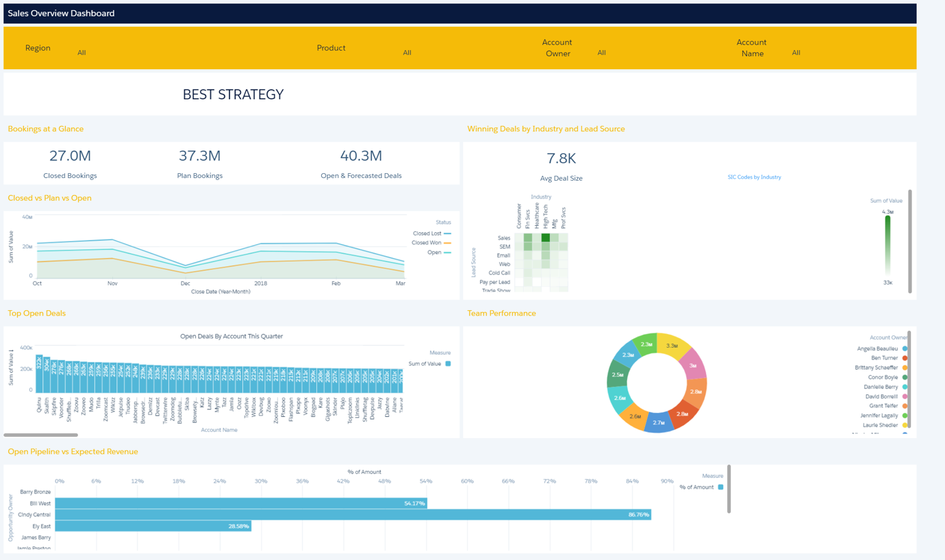This screenshot has height=560, width=945.
Task: Click the 40.3M Open & Forecasted Deals metric
Action: [361, 164]
